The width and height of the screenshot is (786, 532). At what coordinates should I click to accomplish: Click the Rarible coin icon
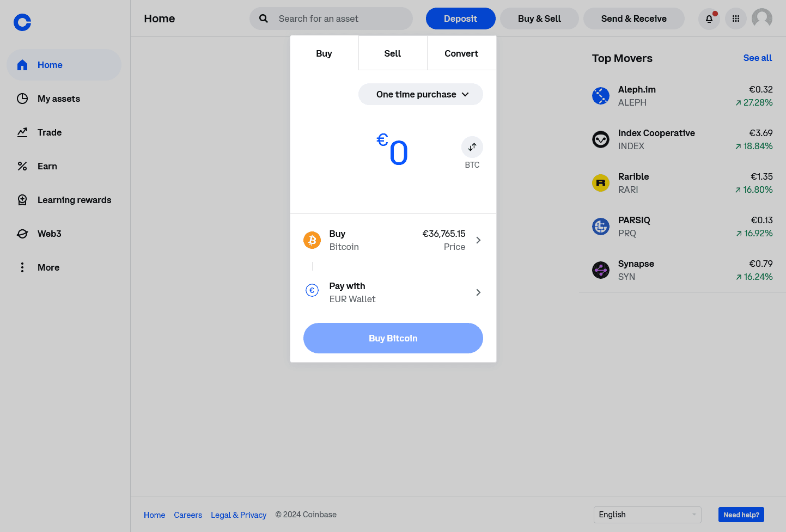[601, 183]
